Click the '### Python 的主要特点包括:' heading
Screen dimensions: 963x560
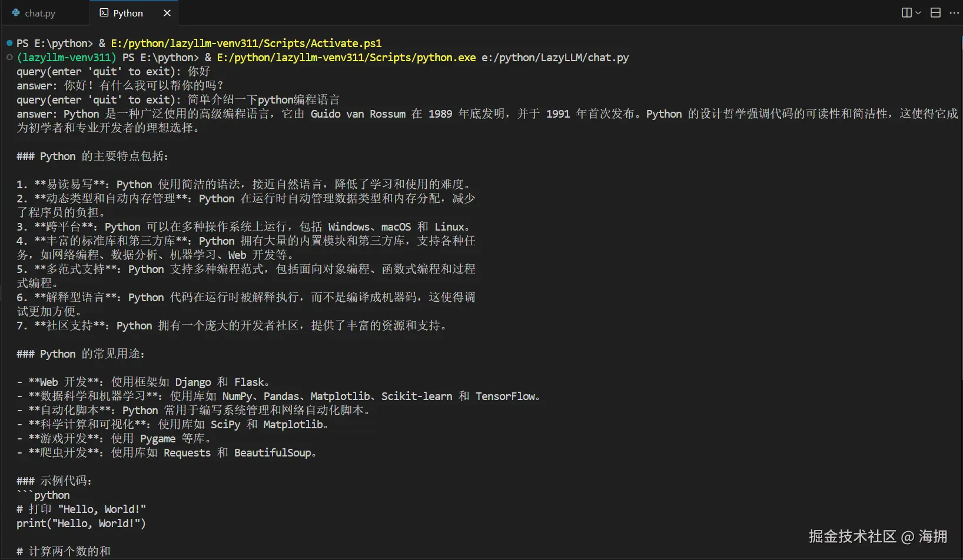click(x=92, y=156)
